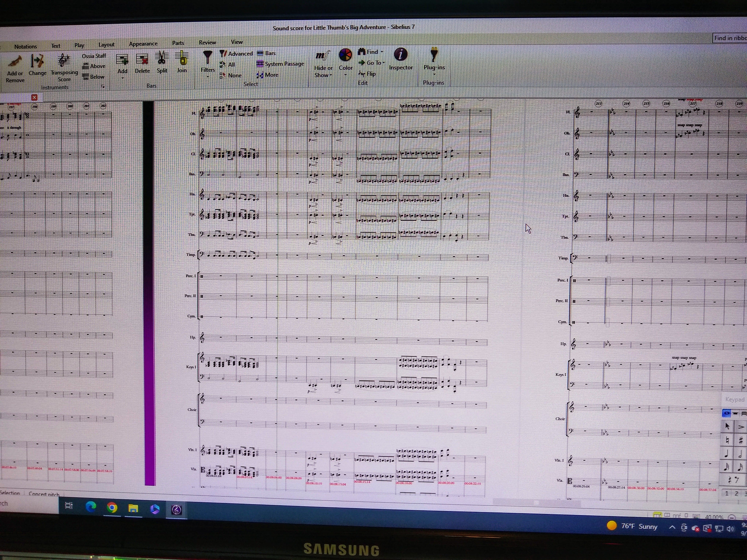Open the Find dropdown arrow

coord(382,52)
